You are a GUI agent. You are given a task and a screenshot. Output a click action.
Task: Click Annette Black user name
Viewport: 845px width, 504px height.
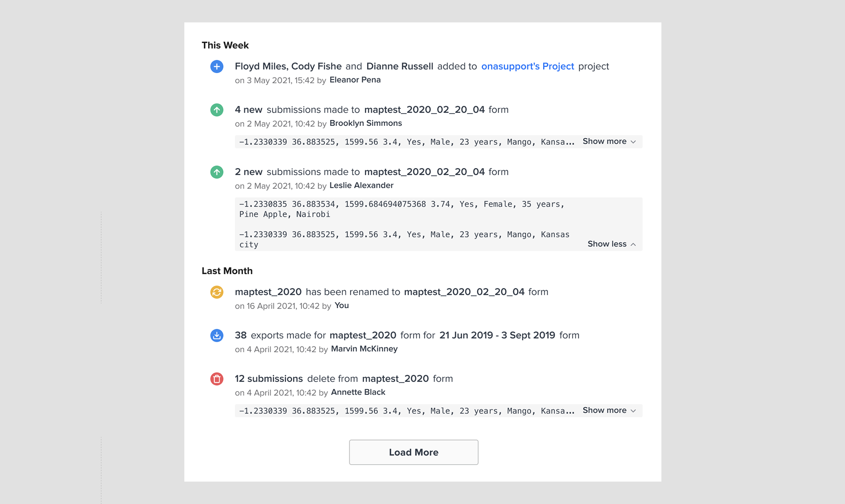click(358, 392)
